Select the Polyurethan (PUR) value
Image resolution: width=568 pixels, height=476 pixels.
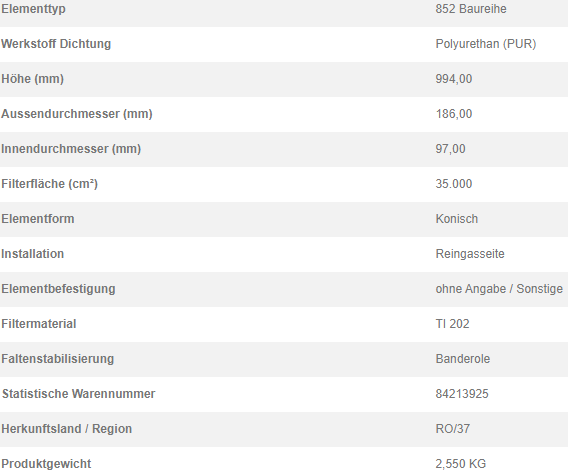[486, 44]
